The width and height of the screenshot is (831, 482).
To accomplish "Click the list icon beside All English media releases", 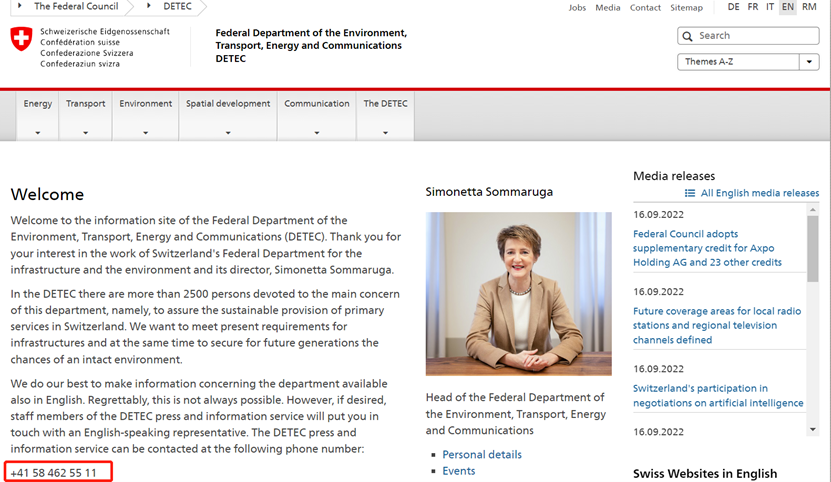I will pyautogui.click(x=689, y=193).
